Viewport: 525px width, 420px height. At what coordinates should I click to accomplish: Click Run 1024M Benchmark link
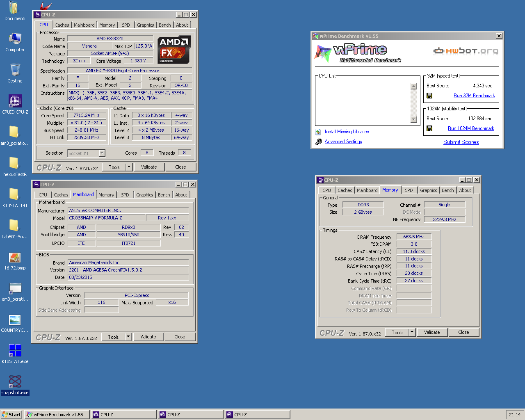(x=471, y=128)
